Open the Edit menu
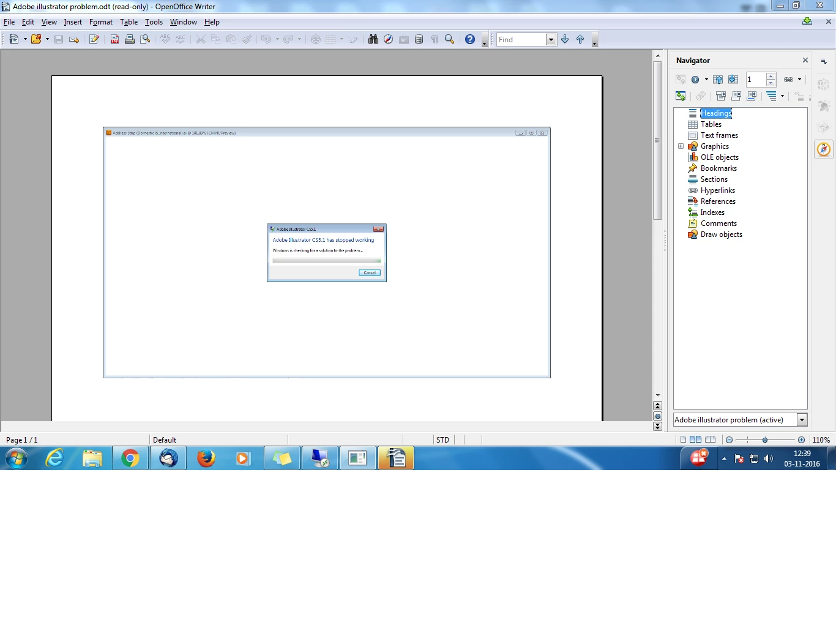Screen dimensions: 836x644 point(28,22)
